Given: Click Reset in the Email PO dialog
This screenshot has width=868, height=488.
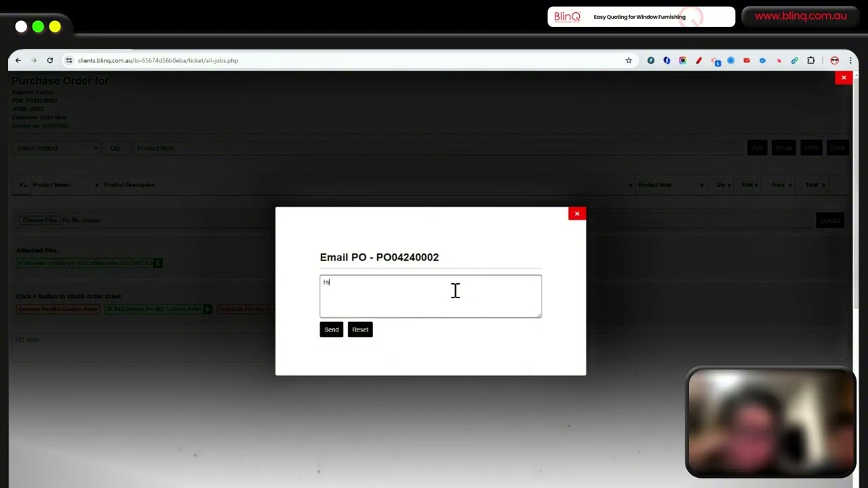Looking at the screenshot, I should pos(360,329).
